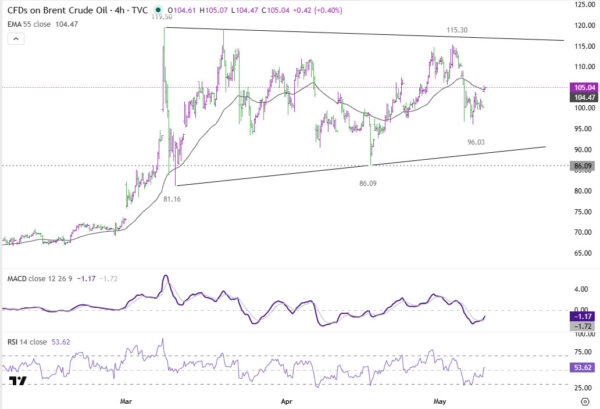This screenshot has height=409, width=600.
Task: Select the RSI 14 close legend
Action: (x=27, y=342)
